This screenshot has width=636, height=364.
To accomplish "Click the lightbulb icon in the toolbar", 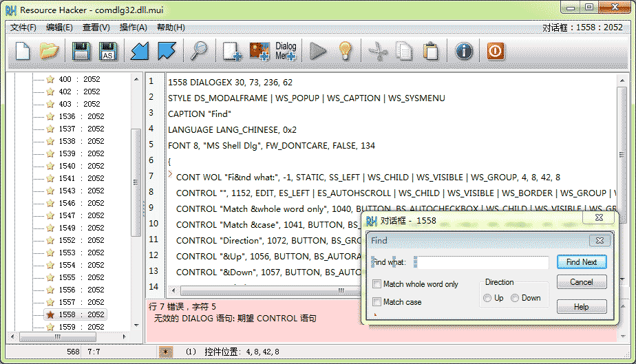I will tap(344, 51).
